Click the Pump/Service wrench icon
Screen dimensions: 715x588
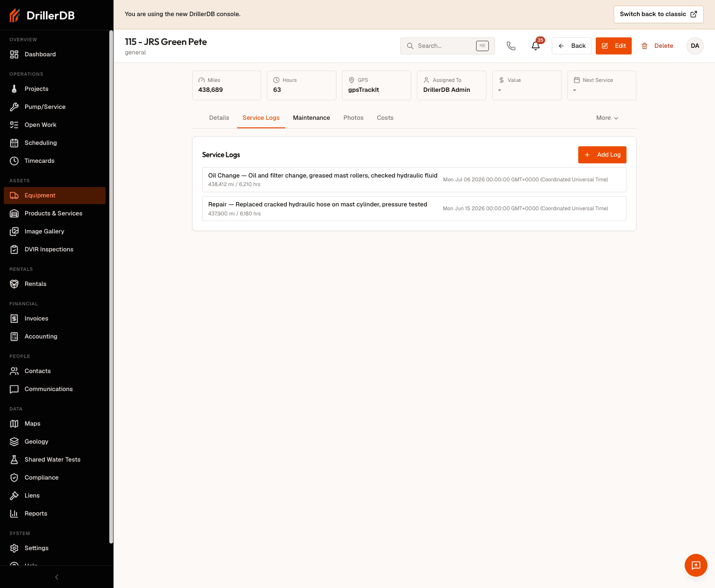click(x=14, y=107)
